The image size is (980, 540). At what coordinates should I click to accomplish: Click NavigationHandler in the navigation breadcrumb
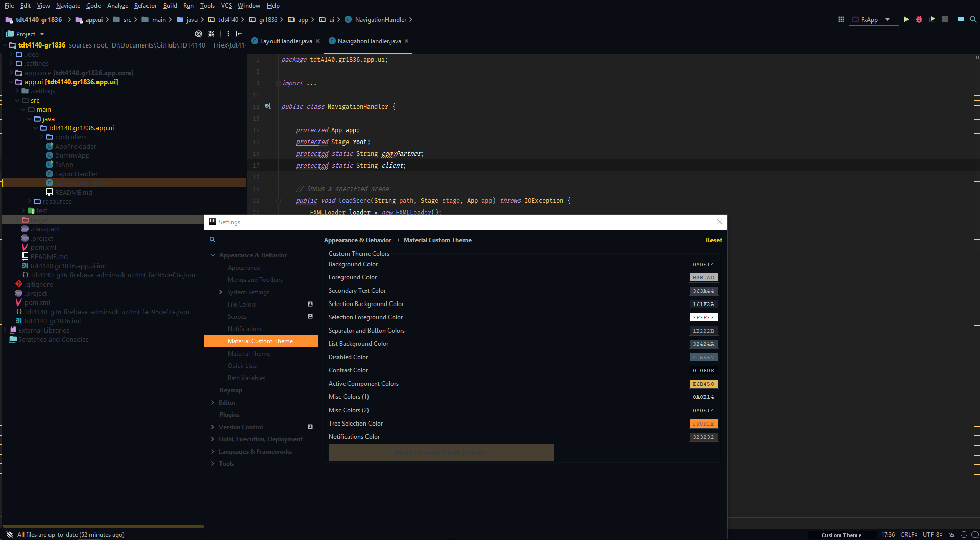pyautogui.click(x=380, y=20)
